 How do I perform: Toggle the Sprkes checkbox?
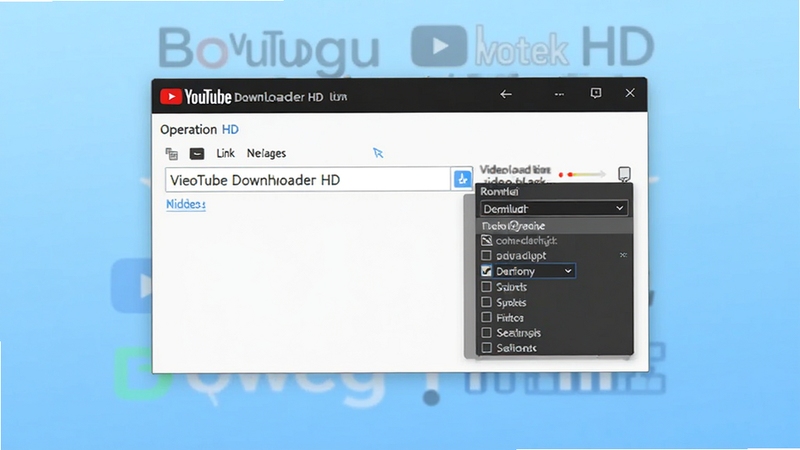(486, 302)
